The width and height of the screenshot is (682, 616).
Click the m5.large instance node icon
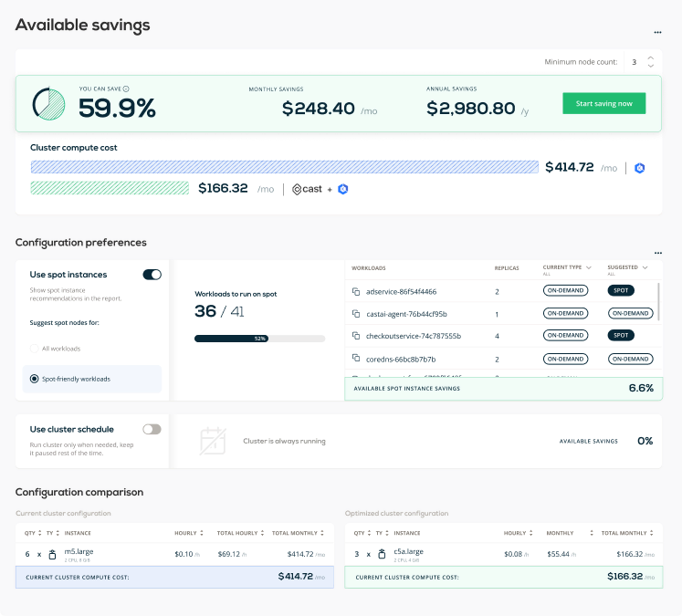point(52,554)
